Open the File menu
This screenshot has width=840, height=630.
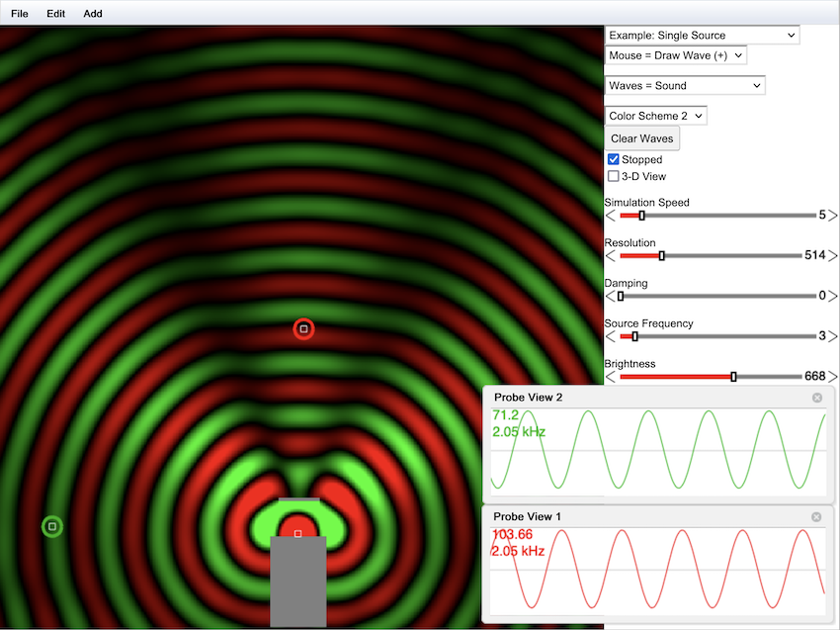point(20,14)
